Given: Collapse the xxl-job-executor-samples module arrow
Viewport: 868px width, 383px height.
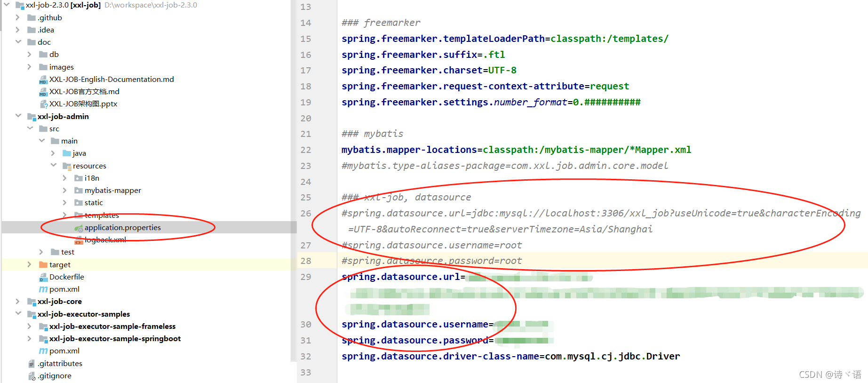Looking at the screenshot, I should coord(18,313).
